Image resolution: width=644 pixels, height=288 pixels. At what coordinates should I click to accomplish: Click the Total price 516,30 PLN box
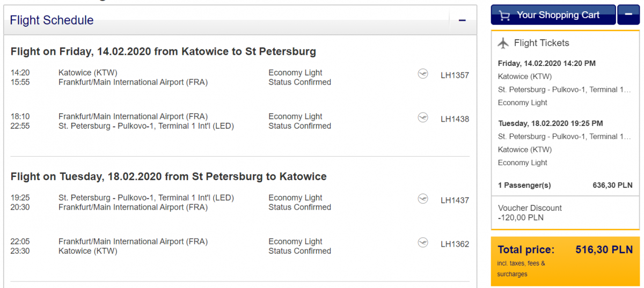pos(565,261)
